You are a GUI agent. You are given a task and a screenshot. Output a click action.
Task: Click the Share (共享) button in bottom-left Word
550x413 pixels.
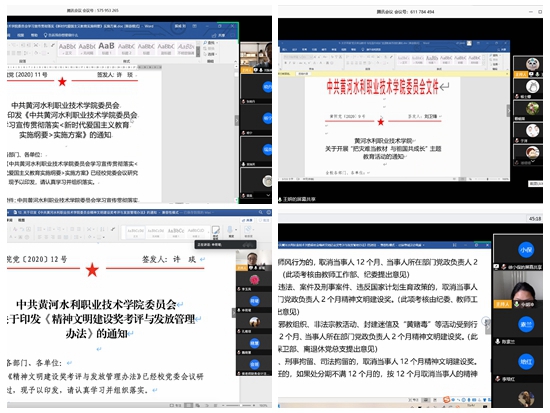247,220
